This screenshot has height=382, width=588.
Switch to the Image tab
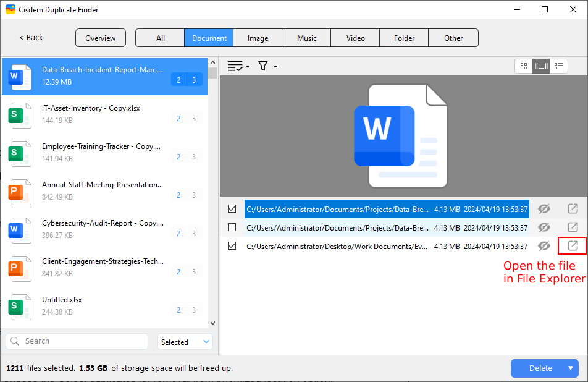258,38
